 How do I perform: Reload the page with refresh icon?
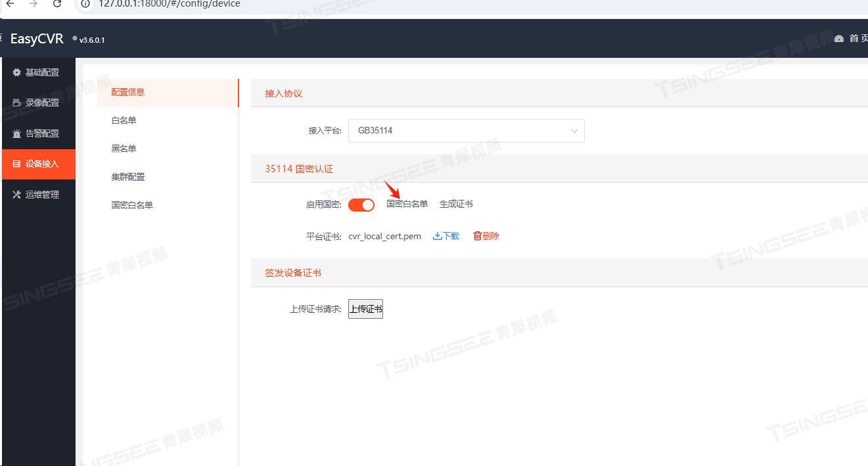coord(57,4)
